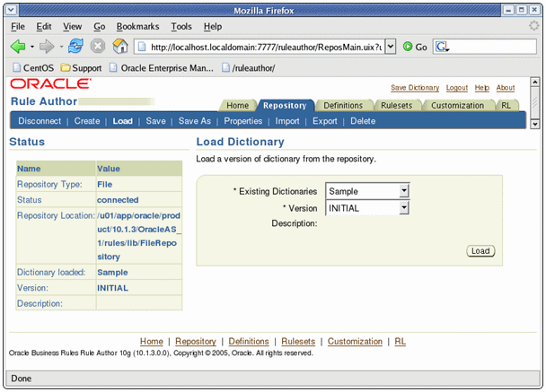546x392 pixels.
Task: Switch to the Customization tab
Action: (458, 105)
